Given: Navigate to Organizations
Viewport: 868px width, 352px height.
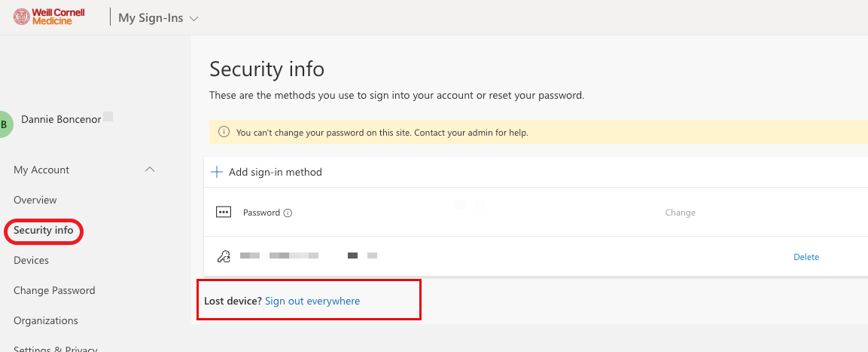Looking at the screenshot, I should click(x=45, y=321).
